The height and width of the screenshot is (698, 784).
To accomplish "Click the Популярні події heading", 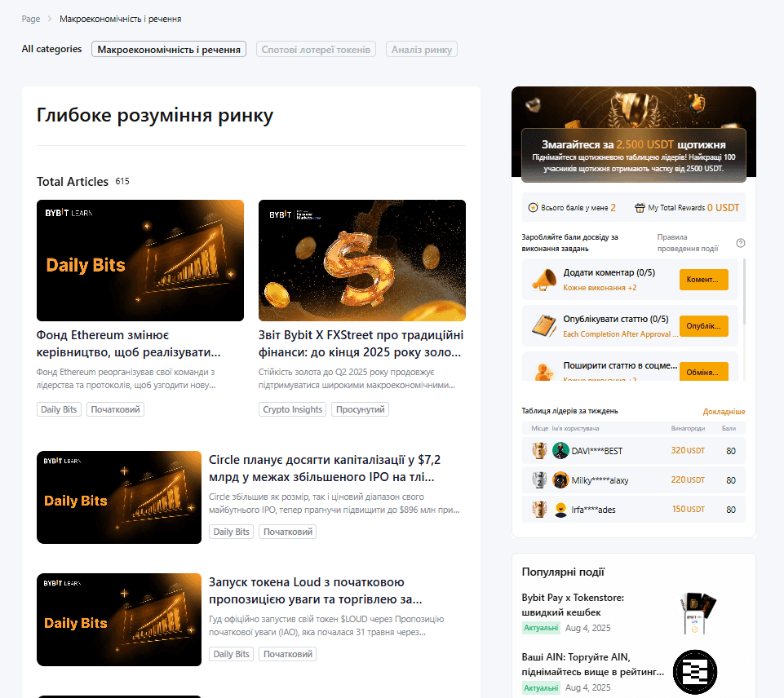I will pos(563,572).
